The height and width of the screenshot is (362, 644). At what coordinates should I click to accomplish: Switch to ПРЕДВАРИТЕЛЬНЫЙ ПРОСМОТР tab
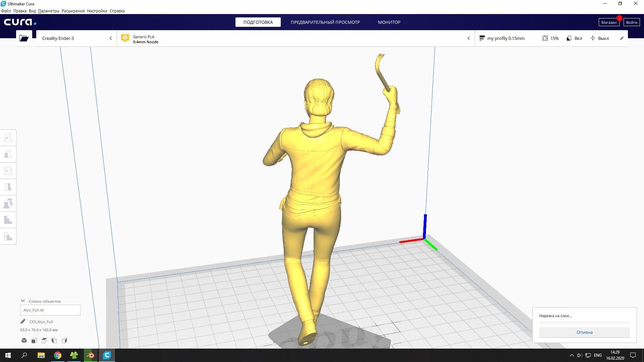(325, 22)
